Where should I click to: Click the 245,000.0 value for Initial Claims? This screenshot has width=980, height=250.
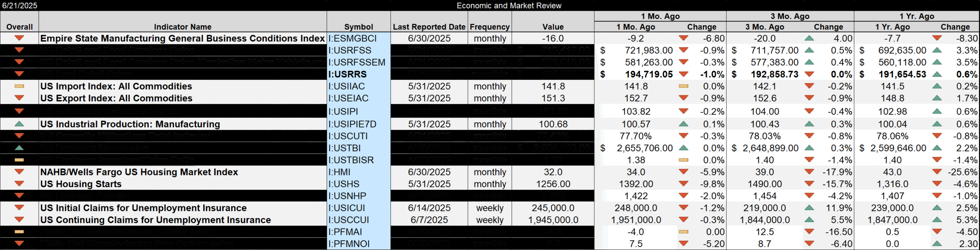coord(553,208)
